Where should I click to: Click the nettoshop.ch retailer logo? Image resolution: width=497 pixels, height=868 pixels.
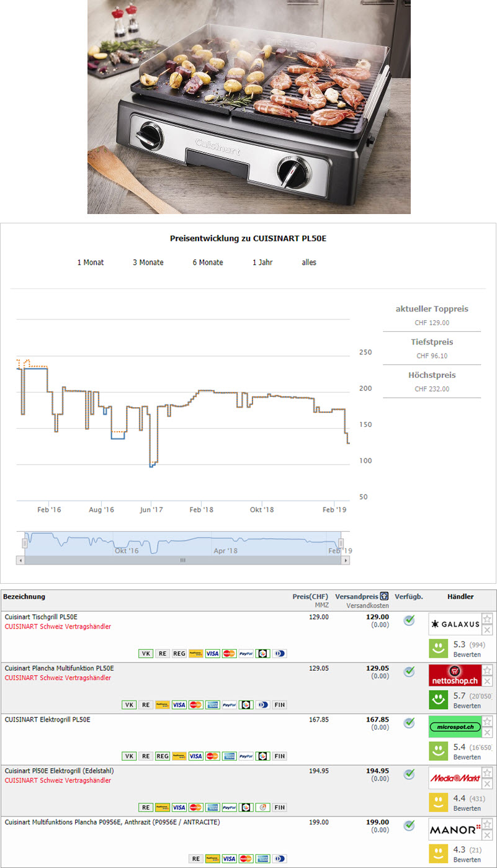455,675
